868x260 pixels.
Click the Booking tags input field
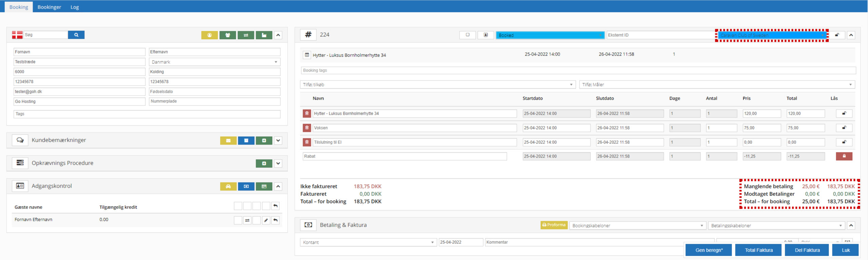(x=578, y=71)
